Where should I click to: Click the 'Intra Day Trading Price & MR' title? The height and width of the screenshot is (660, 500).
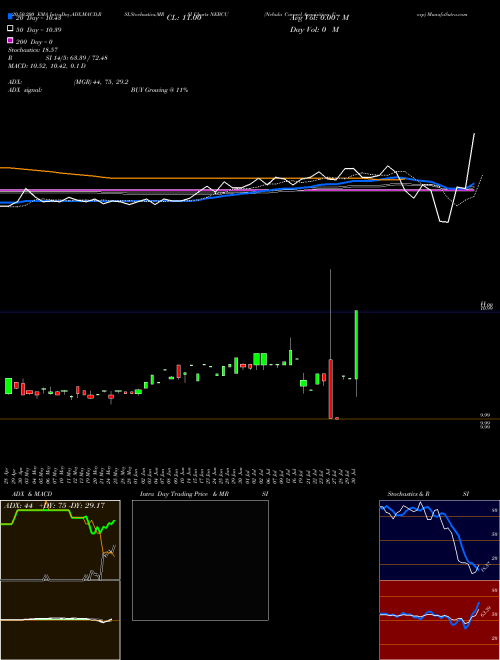[x=184, y=494]
